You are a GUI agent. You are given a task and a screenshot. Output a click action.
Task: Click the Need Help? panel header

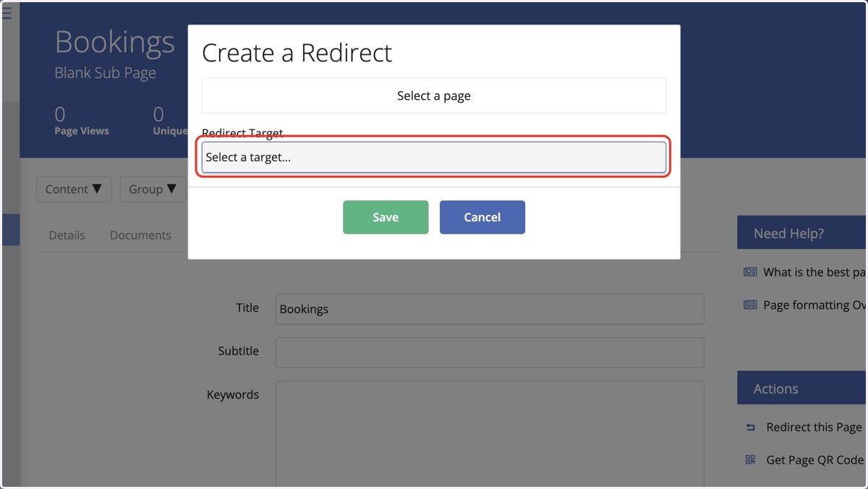coord(802,233)
